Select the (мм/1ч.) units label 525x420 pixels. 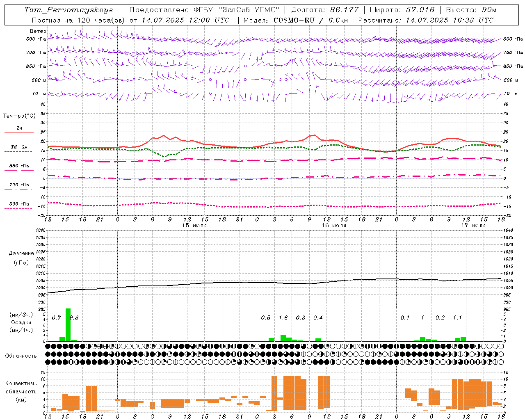(21, 330)
